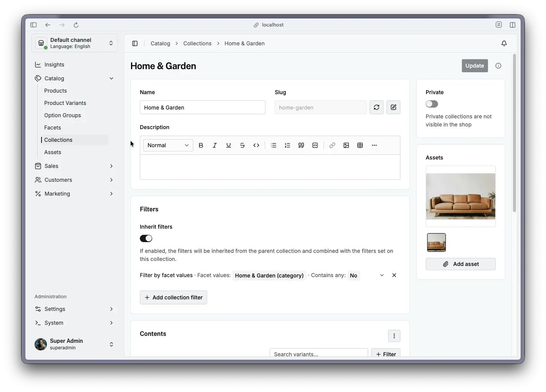Show entity info icon beside Update
This screenshot has width=546, height=392.
498,66
